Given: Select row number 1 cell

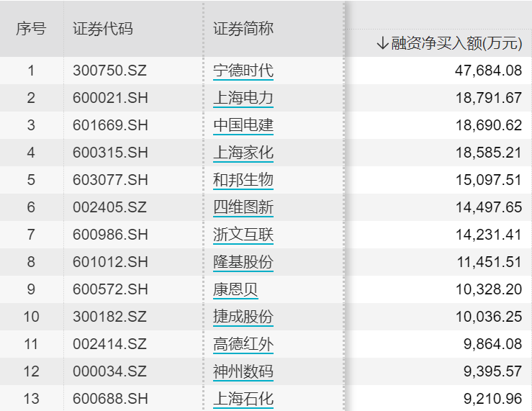Looking at the screenshot, I should [x=31, y=71].
